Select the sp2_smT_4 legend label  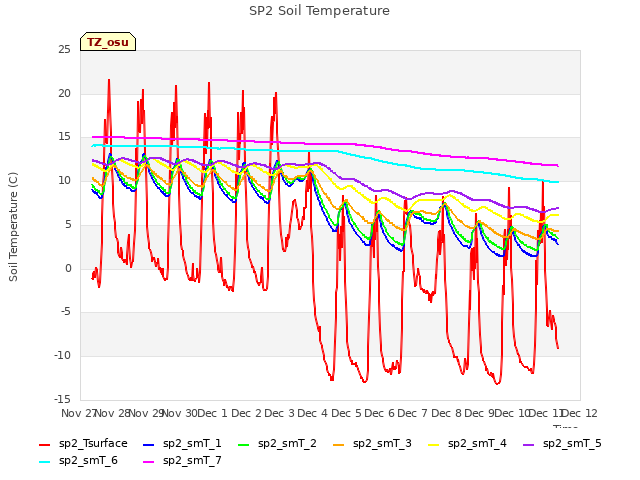pyautogui.click(x=477, y=444)
